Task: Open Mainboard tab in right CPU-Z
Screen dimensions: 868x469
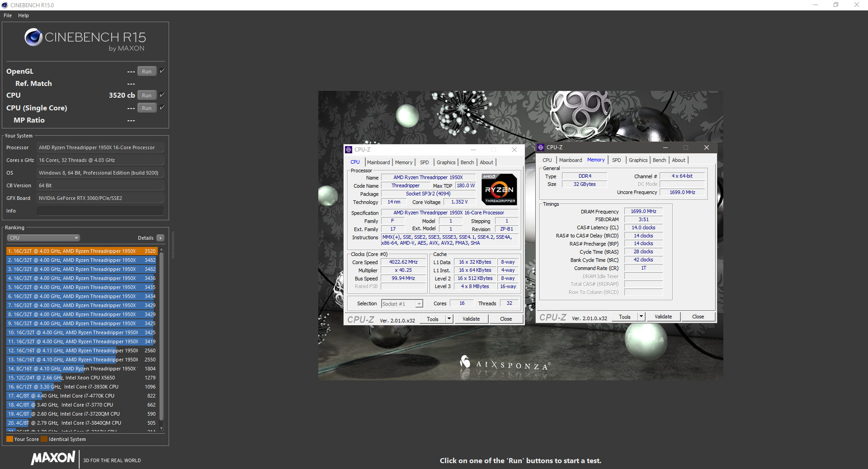Action: (571, 160)
